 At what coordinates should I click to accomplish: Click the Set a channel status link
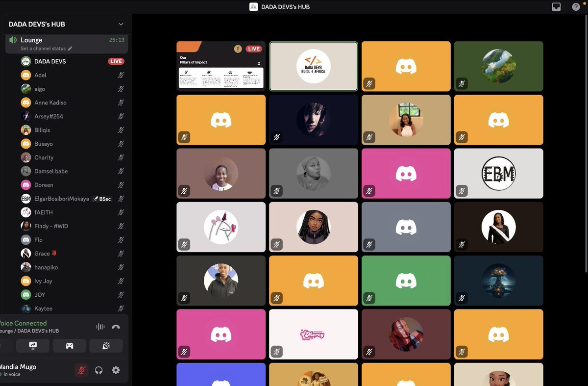point(44,49)
